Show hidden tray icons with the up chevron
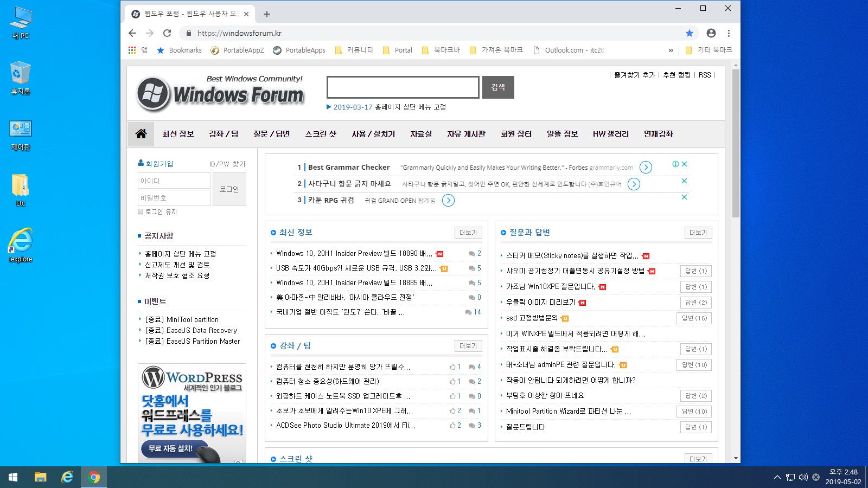The image size is (868, 488). click(x=777, y=477)
